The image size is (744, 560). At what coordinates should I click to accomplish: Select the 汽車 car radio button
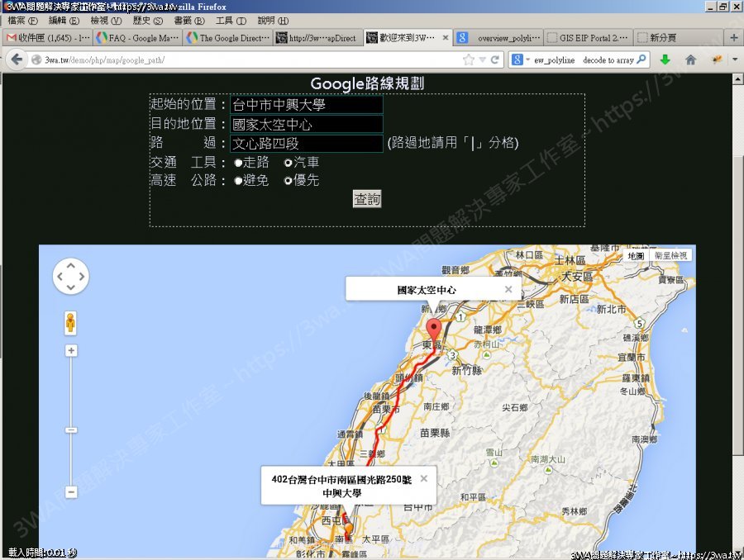pos(288,163)
